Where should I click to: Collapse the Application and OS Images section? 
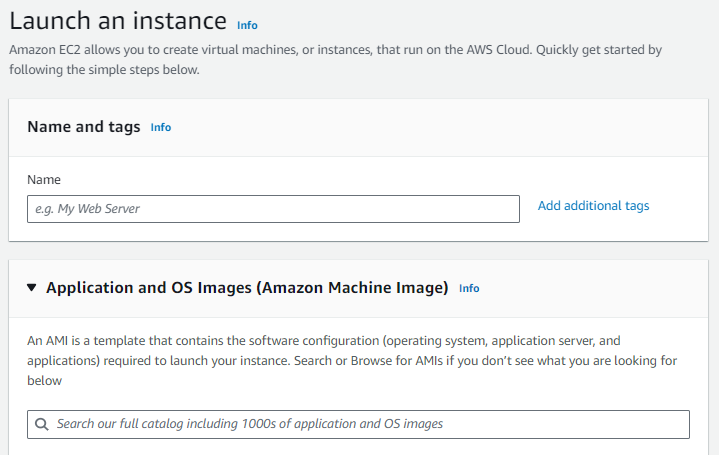(x=32, y=288)
